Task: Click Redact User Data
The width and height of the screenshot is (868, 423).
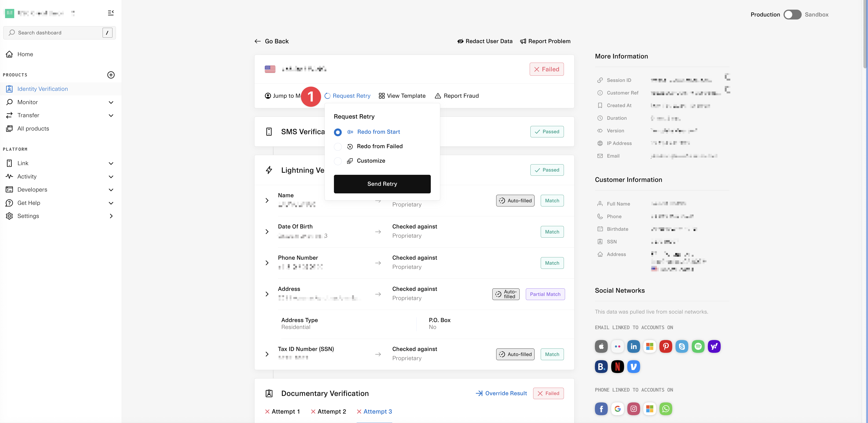Action: pyautogui.click(x=484, y=41)
